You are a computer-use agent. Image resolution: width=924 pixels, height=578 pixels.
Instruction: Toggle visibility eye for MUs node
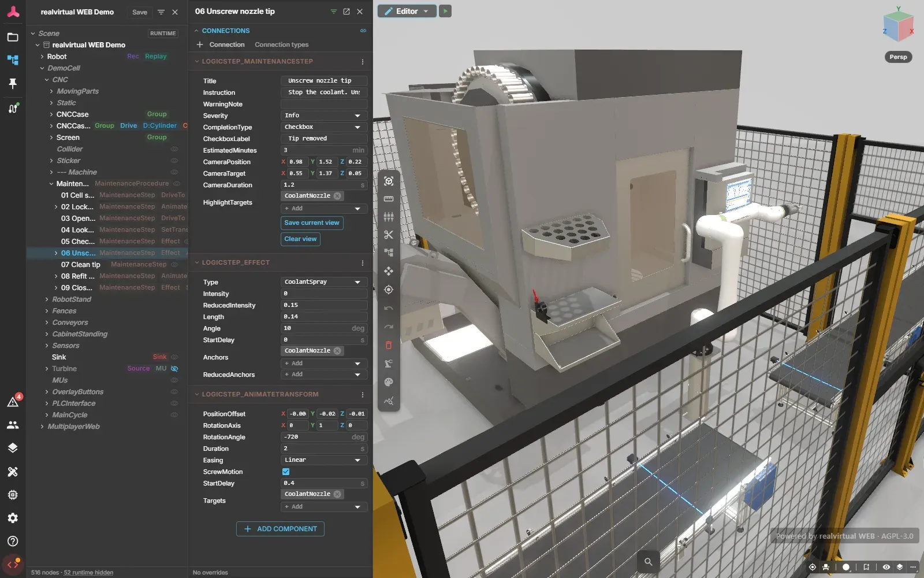click(174, 380)
